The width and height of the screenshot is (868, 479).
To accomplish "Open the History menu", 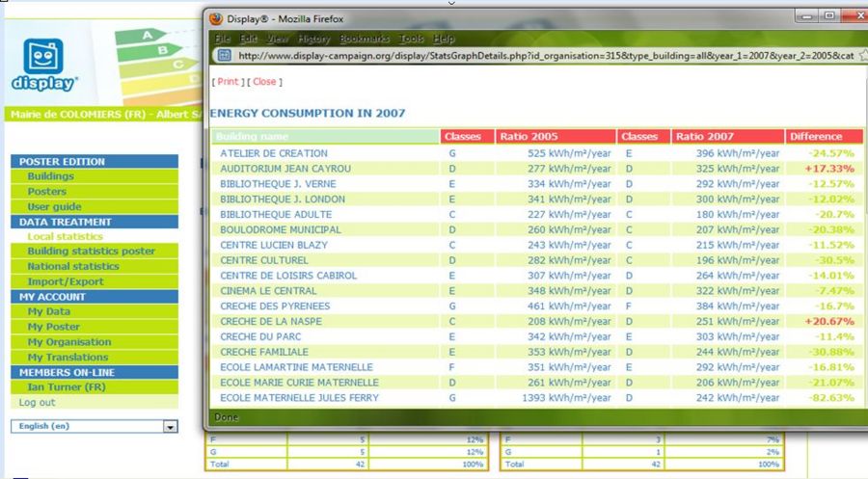I will click(x=313, y=39).
